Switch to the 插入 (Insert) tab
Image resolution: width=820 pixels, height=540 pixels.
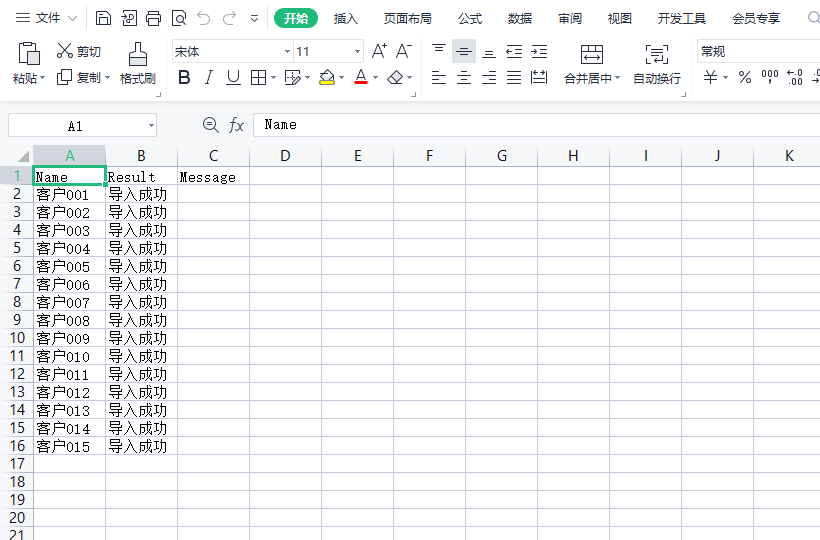coord(346,18)
